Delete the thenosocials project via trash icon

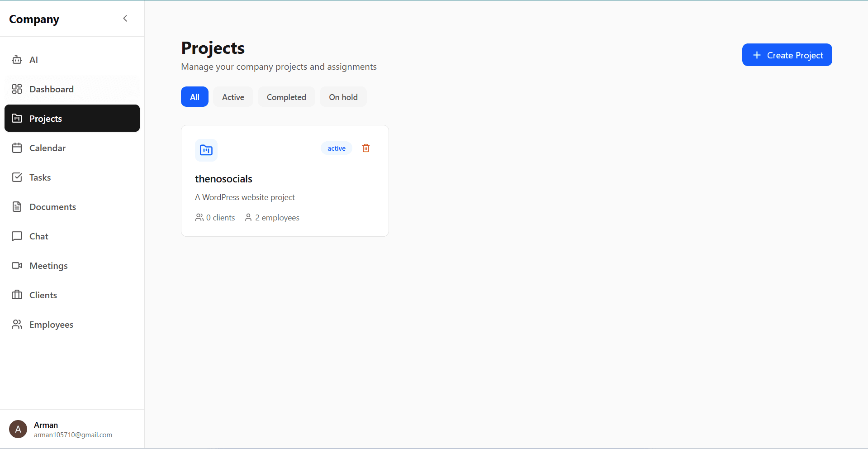tap(365, 148)
